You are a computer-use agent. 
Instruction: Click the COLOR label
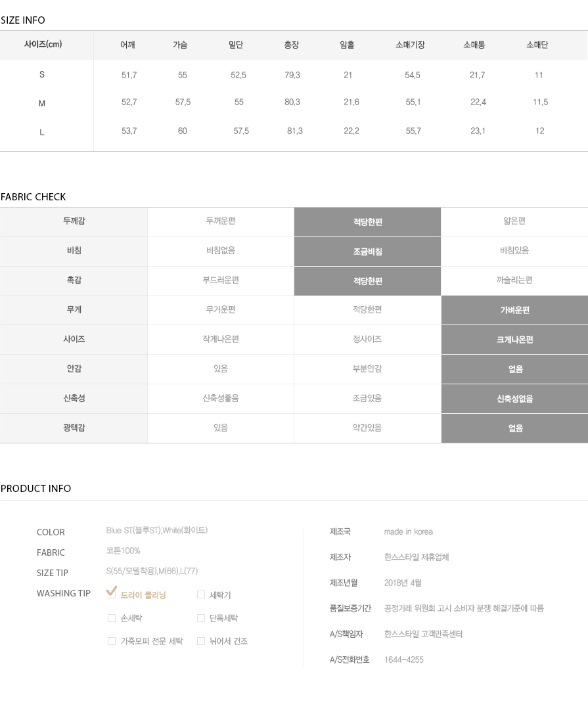[51, 532]
